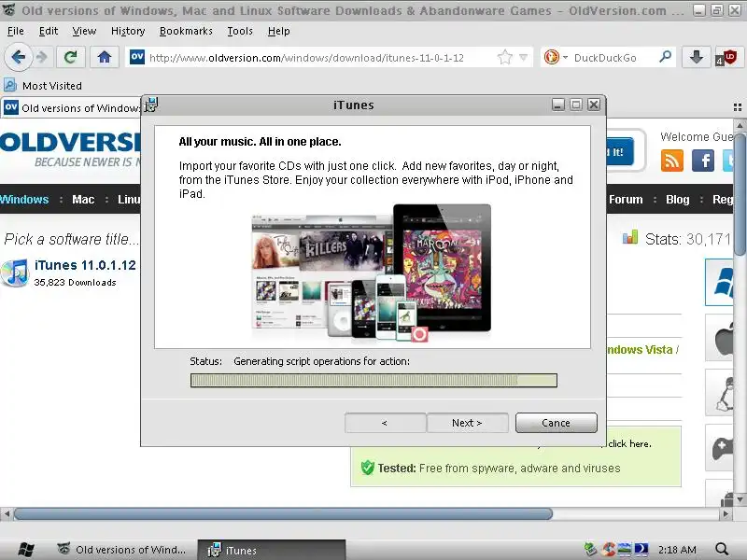Click the vertical scrollbar up arrow
This screenshot has width=747, height=560.
(740, 126)
